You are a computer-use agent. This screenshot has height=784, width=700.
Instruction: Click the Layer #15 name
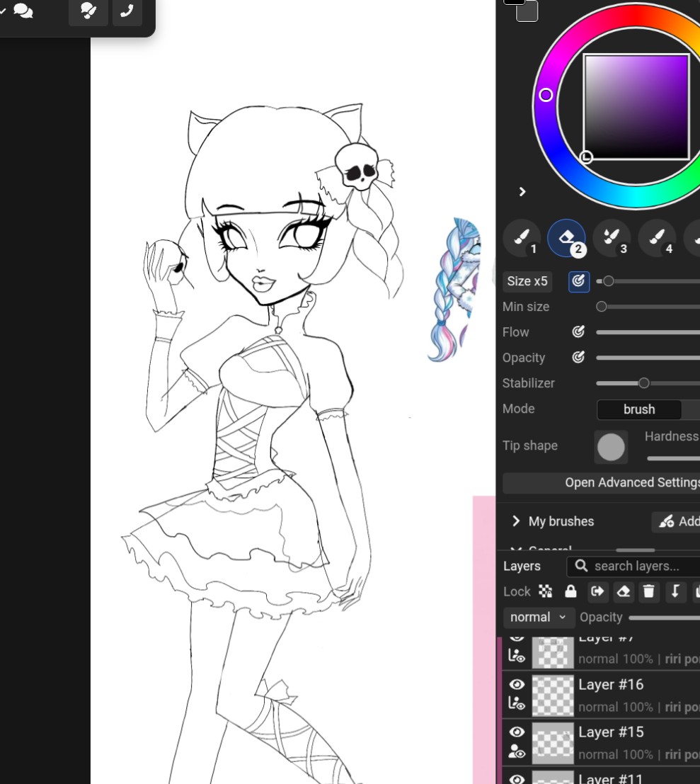tap(611, 732)
